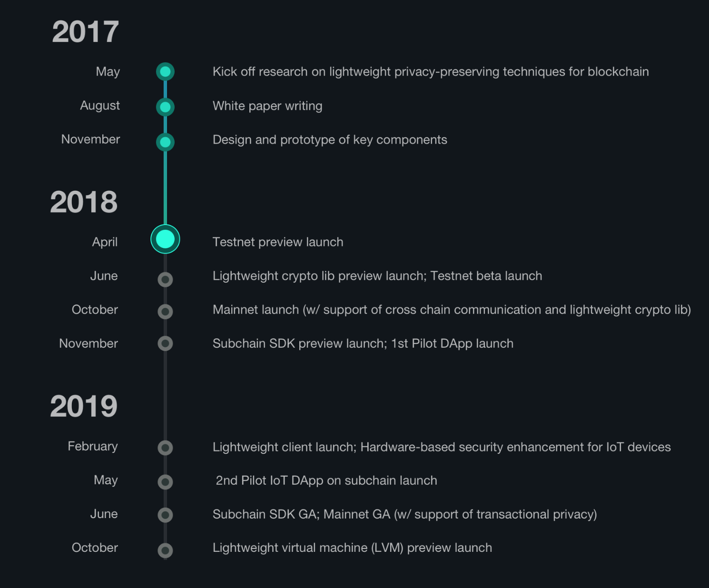709x588 pixels.
Task: Select the November 2018 timeline marker
Action: click(x=165, y=343)
